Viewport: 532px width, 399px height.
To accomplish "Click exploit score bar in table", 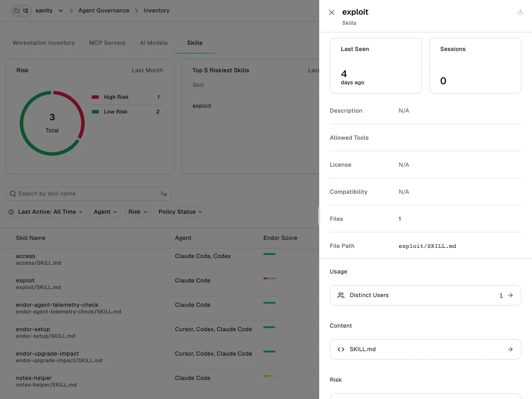I will 270,278.
